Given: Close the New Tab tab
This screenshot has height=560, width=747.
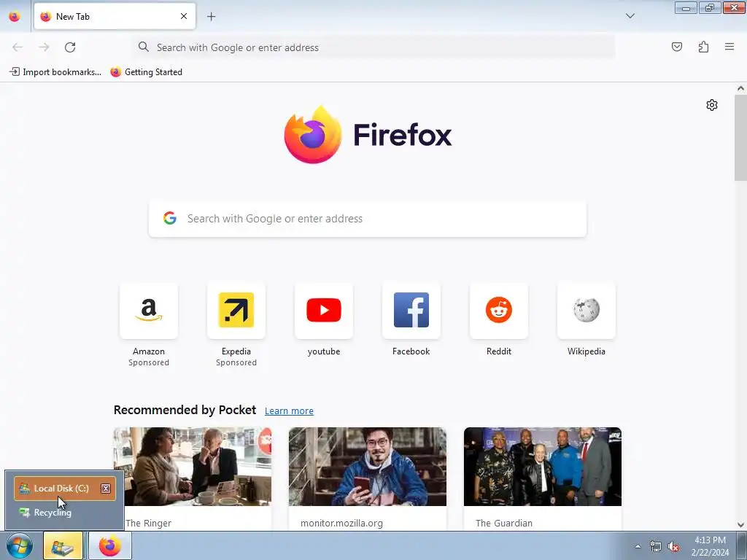Looking at the screenshot, I should 183,16.
